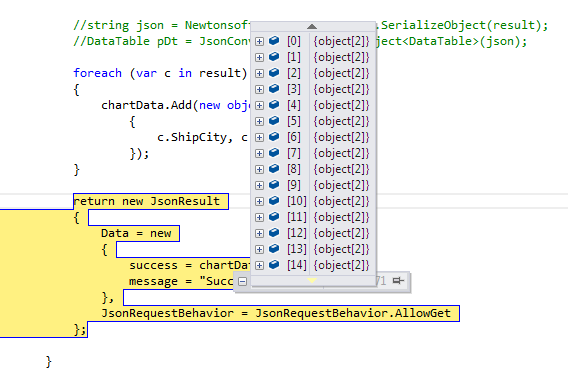Click c.ShipCity in the code
The image size is (568, 385).
(x=192, y=137)
